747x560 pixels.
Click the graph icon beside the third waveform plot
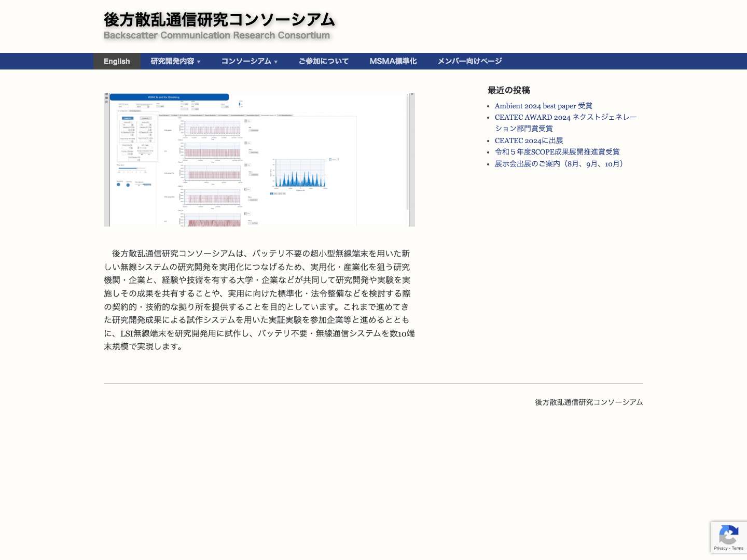(x=246, y=164)
